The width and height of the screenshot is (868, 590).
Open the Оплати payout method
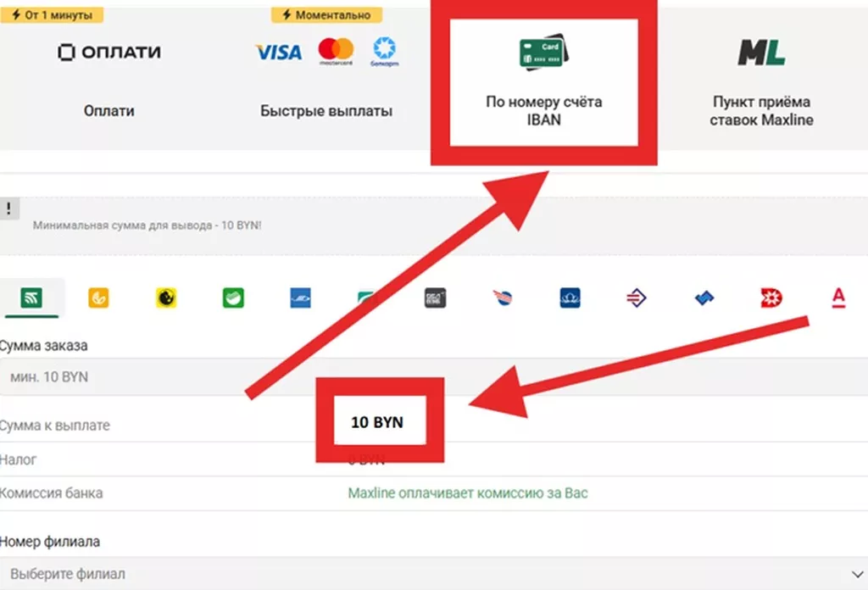[109, 77]
